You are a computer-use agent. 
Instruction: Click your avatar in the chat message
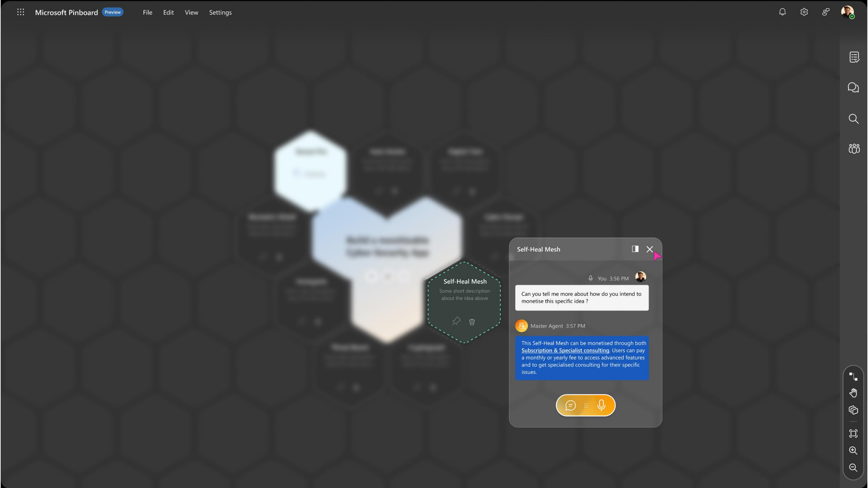(640, 277)
